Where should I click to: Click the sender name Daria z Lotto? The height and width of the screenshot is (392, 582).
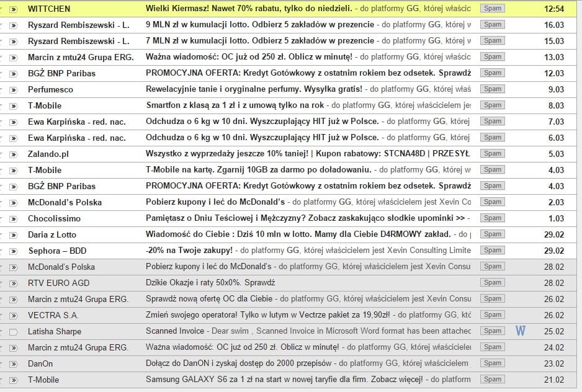pyautogui.click(x=52, y=234)
